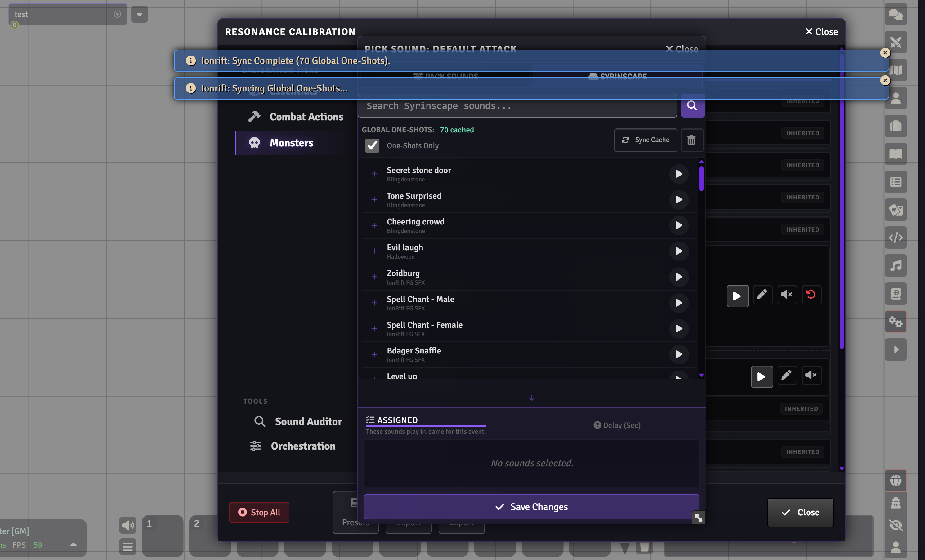Play the Spell Chant - Female sound

click(x=678, y=329)
